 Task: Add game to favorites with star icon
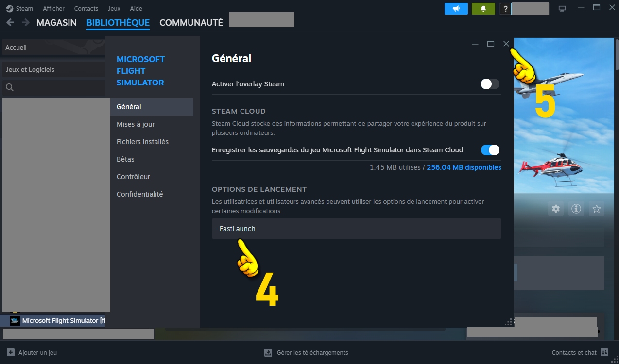point(597,209)
